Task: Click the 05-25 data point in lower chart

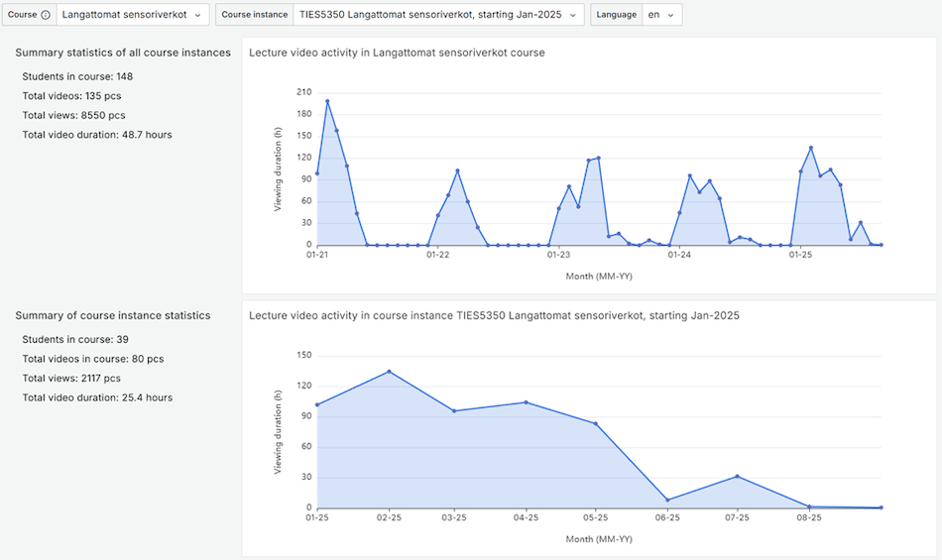Action: [596, 423]
